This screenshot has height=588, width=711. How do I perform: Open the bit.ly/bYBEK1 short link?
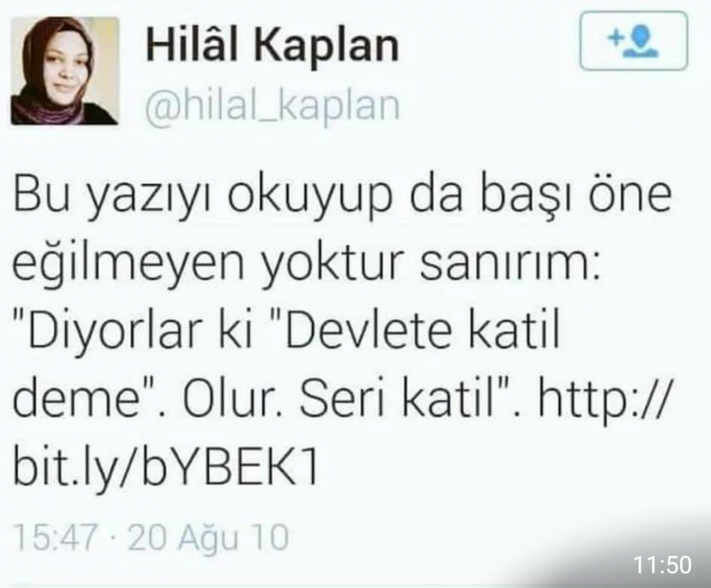pos(165,467)
